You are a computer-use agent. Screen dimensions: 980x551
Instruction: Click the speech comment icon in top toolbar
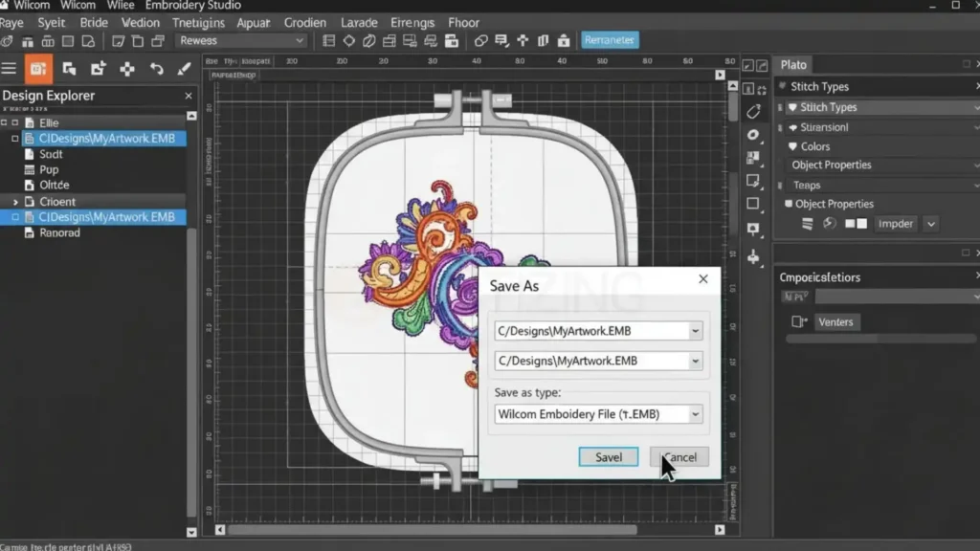point(501,40)
